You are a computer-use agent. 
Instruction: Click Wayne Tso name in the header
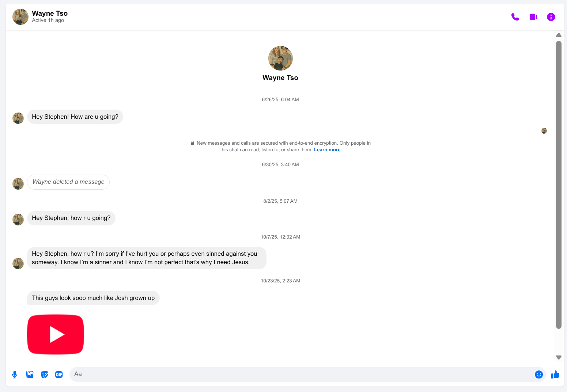tap(50, 14)
